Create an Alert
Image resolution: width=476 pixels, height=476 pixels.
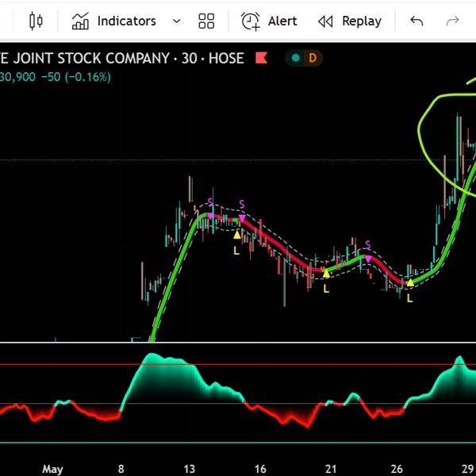pos(269,21)
